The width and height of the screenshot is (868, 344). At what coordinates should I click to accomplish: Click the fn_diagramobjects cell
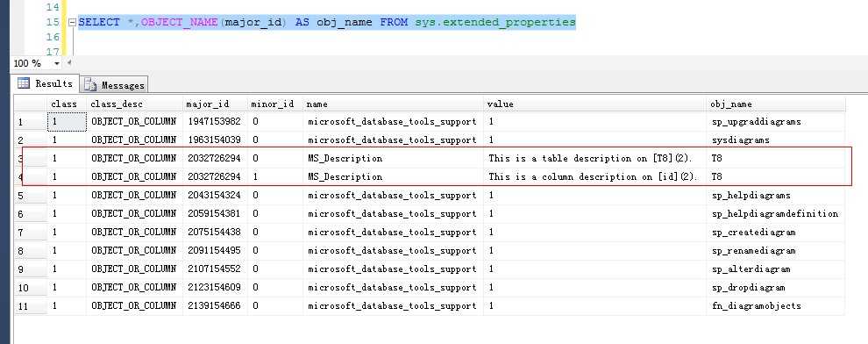[x=776, y=306]
